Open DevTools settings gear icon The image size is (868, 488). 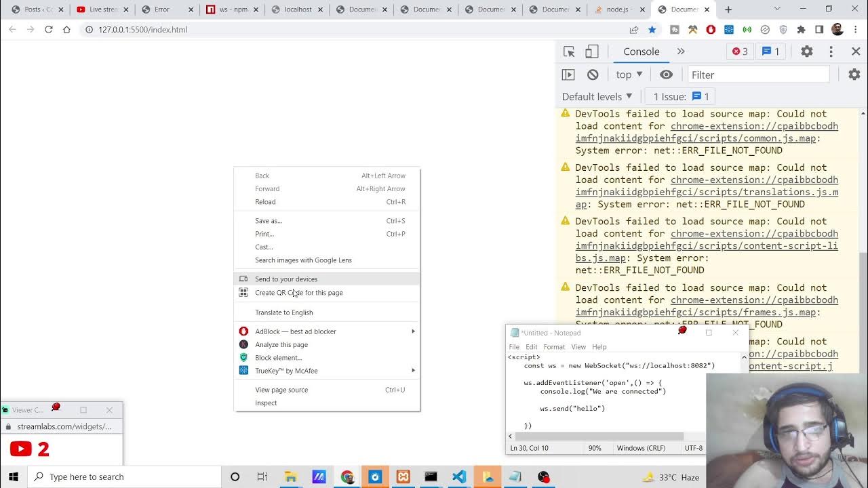806,52
